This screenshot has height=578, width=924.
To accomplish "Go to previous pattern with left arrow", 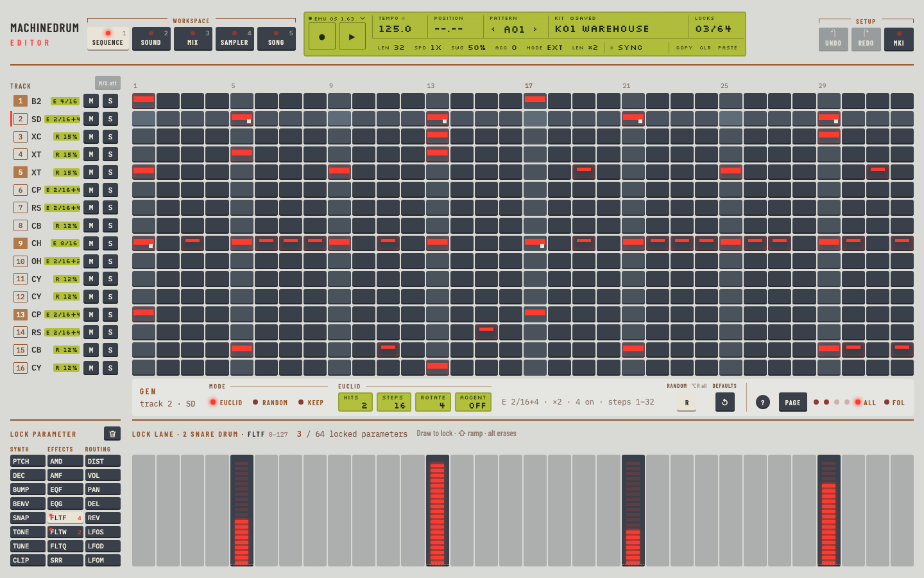I will (x=493, y=30).
